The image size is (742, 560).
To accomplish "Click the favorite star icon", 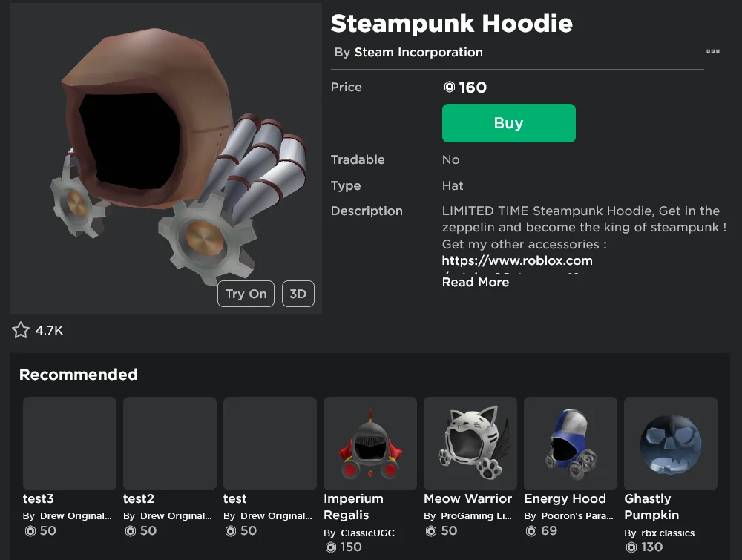I will coord(20,330).
